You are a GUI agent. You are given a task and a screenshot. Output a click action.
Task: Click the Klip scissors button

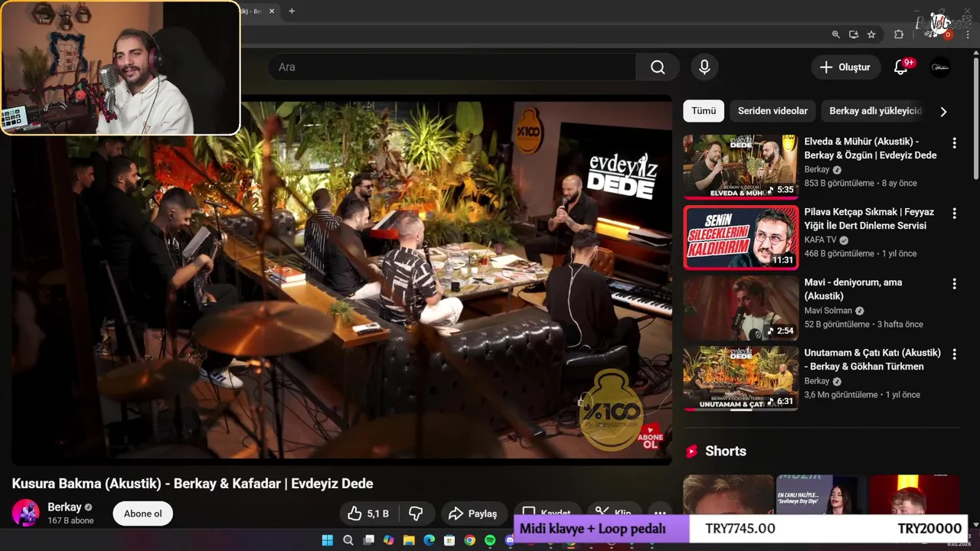coord(614,514)
